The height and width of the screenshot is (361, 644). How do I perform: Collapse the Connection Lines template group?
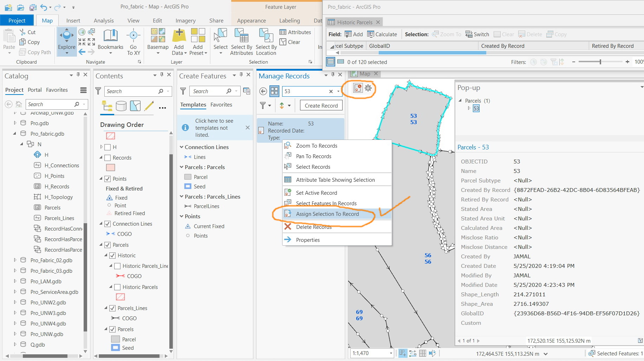tap(182, 147)
